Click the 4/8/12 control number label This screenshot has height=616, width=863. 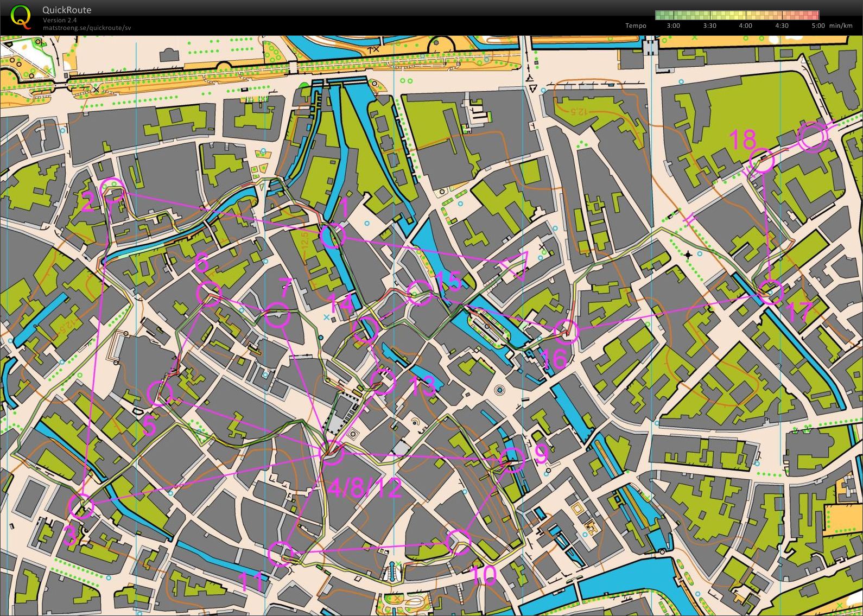[x=365, y=488]
